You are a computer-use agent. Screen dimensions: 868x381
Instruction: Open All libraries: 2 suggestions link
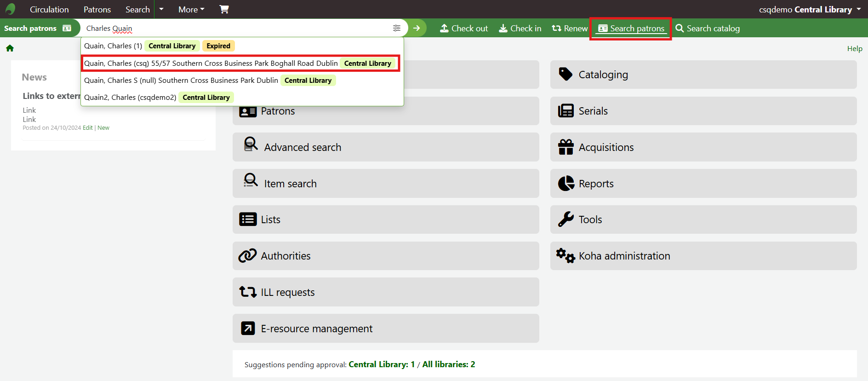449,364
